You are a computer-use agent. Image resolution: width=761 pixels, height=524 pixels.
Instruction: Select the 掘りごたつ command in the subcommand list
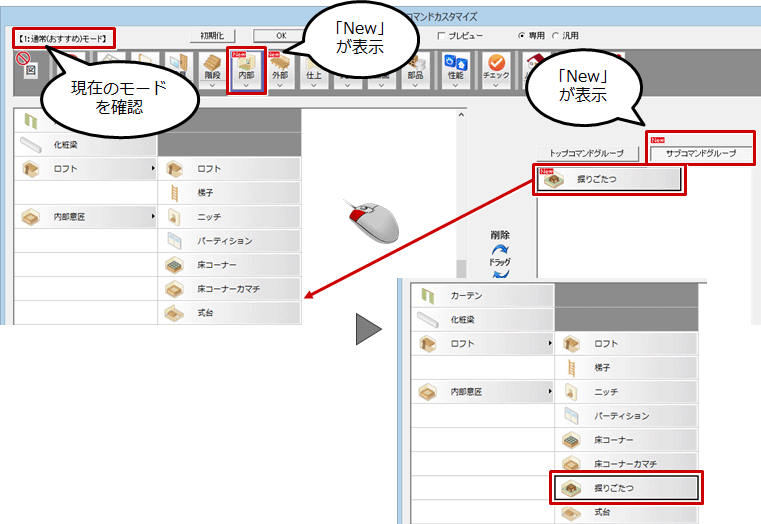610,181
